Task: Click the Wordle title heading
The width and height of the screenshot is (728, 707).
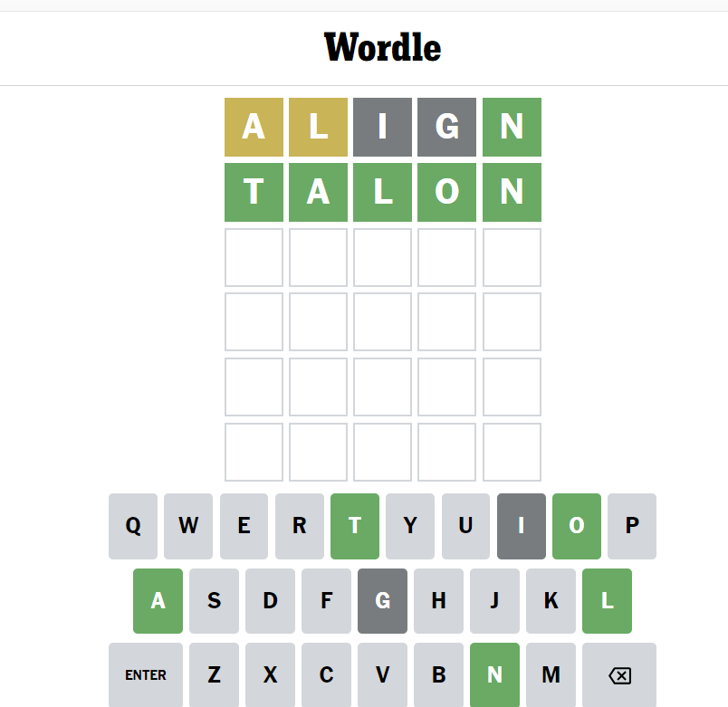Action: point(382,47)
